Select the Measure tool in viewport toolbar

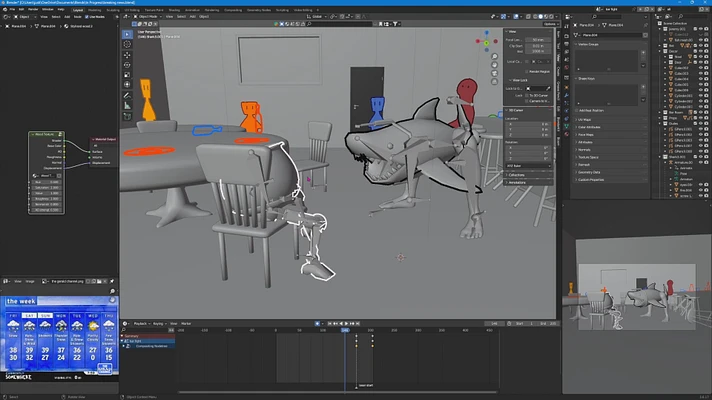click(x=127, y=106)
